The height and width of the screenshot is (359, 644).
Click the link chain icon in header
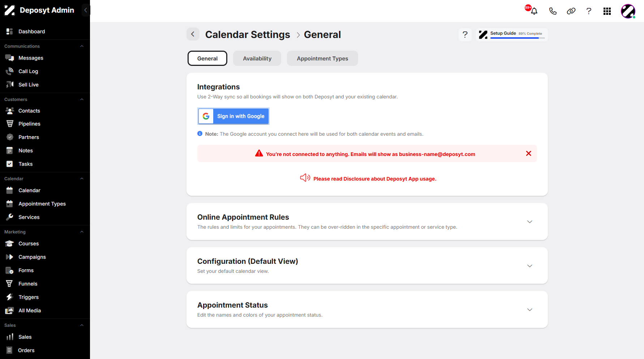coord(571,11)
